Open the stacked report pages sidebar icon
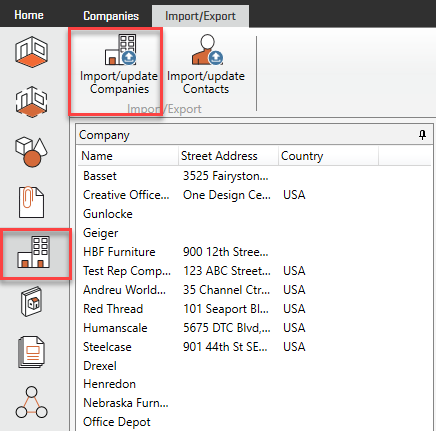The width and height of the screenshot is (436, 431). click(x=31, y=352)
